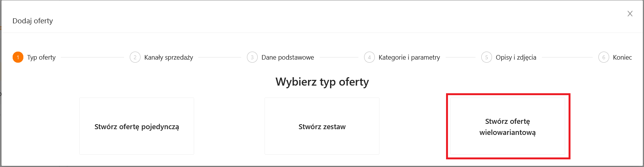Jump to the "Kategorie i parametry" step label
The width and height of the screenshot is (644, 167).
tap(409, 57)
